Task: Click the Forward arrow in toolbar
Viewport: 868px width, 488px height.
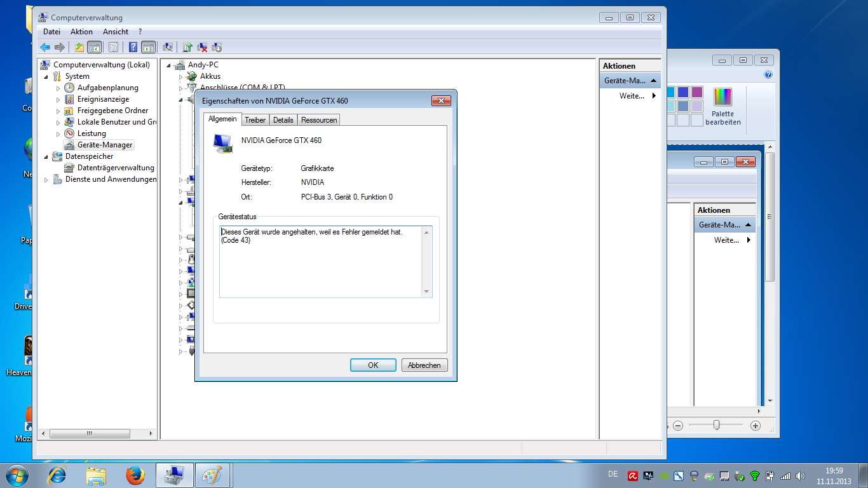Action: pos(60,47)
